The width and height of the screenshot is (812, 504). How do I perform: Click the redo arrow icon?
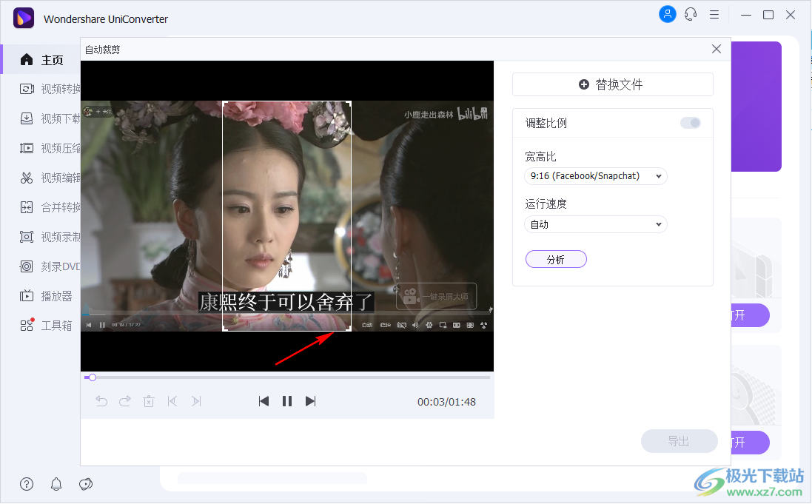click(x=125, y=401)
